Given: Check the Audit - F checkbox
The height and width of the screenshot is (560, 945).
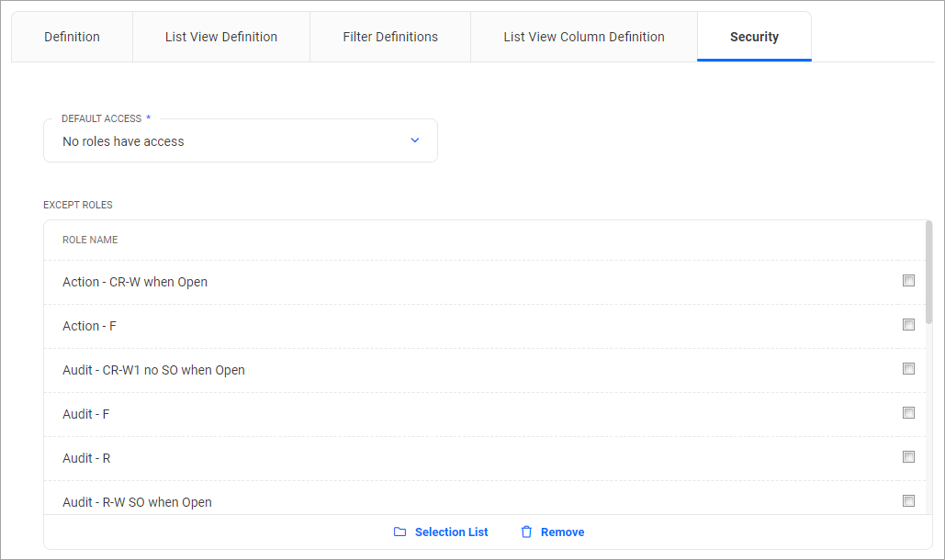Looking at the screenshot, I should point(908,412).
